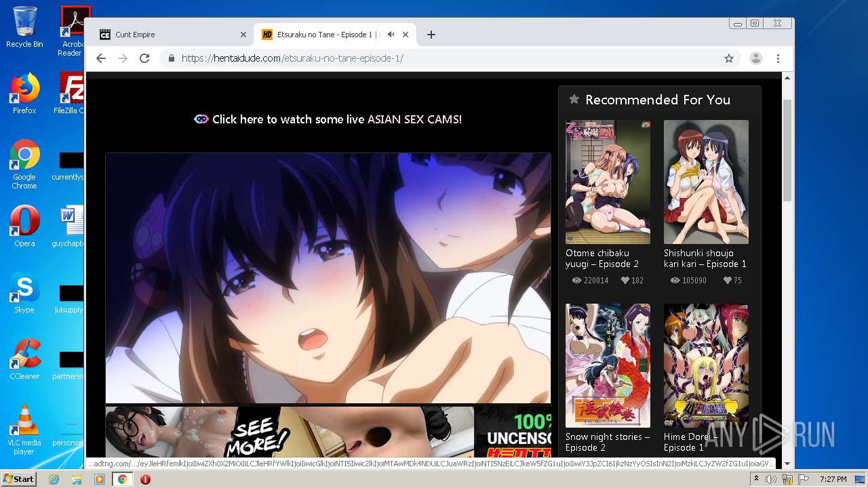Click the vertical scrollbar thumb
868x488 pixels.
[787, 150]
